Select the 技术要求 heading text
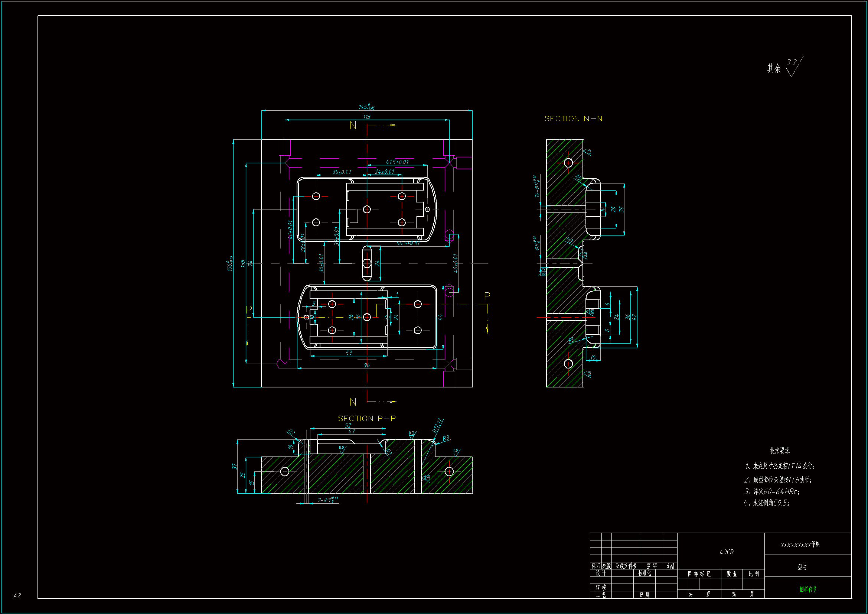The width and height of the screenshot is (868, 614). [780, 451]
